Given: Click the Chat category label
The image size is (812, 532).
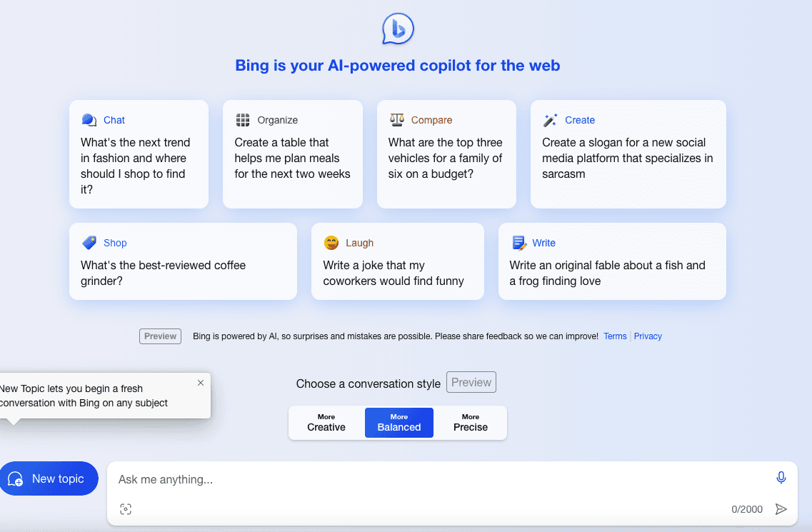Looking at the screenshot, I should (x=114, y=120).
